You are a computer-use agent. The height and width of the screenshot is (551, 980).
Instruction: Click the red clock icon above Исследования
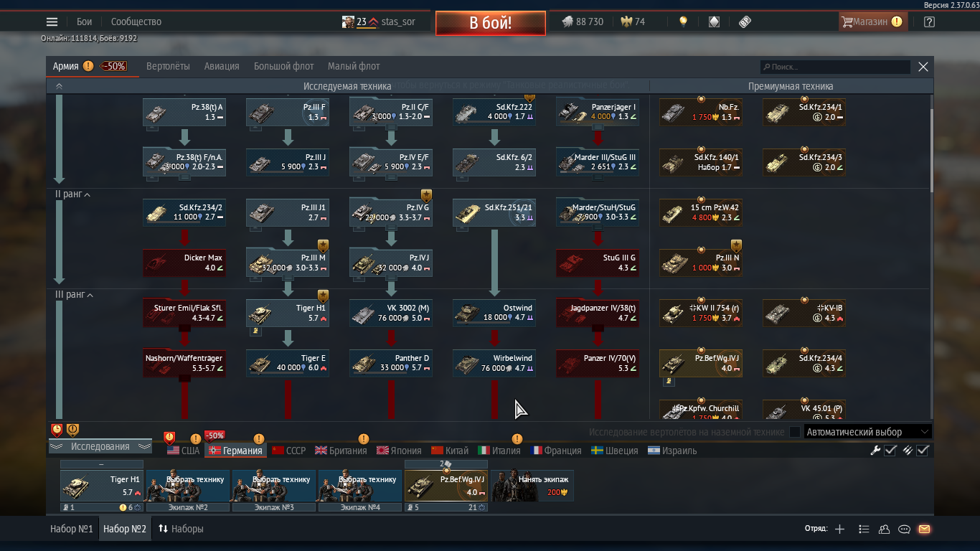[x=57, y=430]
